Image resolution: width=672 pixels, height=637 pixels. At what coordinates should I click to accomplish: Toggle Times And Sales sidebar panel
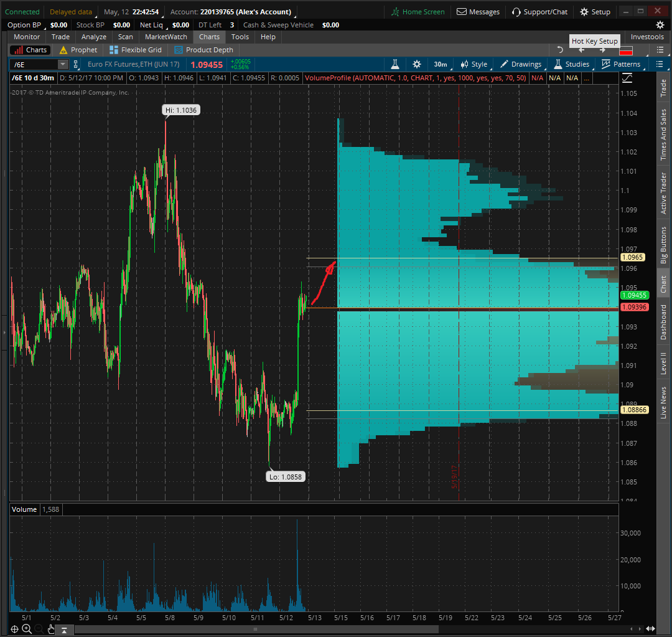663,134
